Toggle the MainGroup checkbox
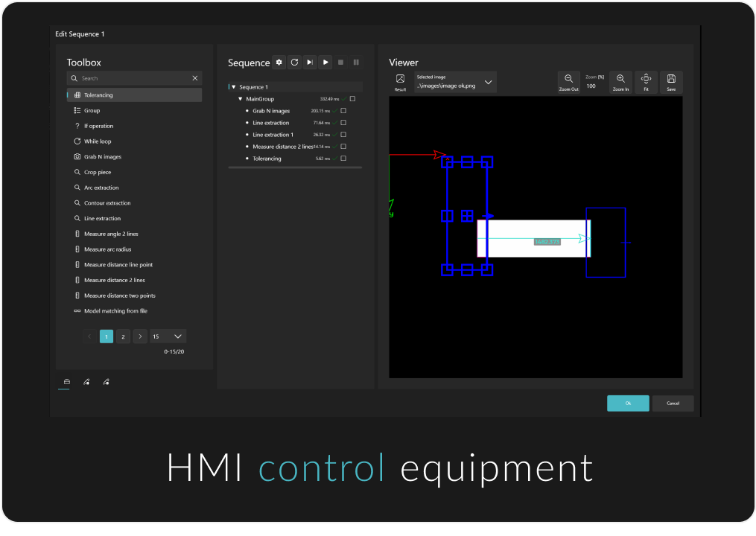Viewport: 756px width, 536px height. [352, 99]
